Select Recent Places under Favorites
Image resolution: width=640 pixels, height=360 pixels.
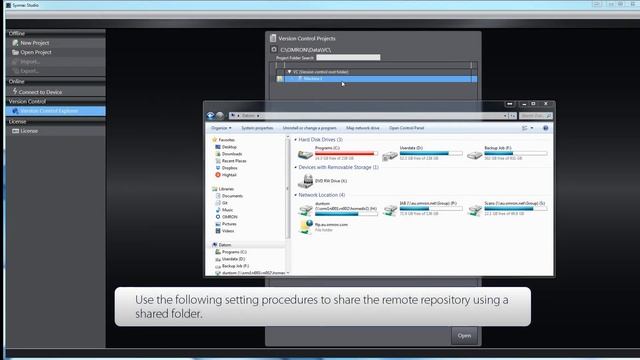(234, 161)
